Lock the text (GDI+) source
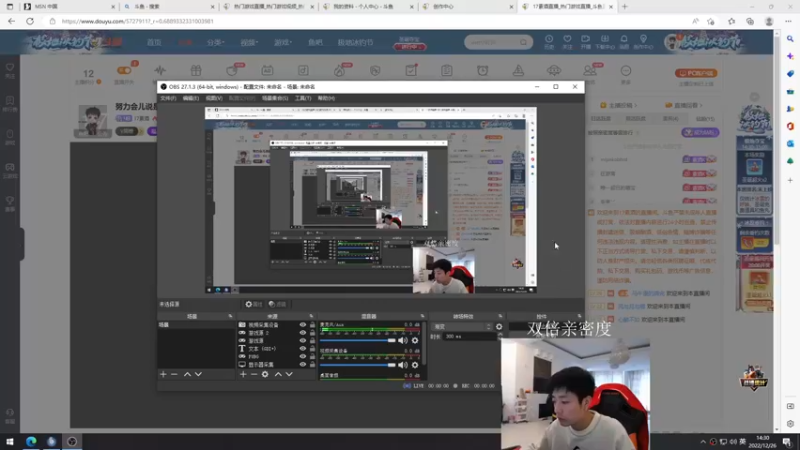 pyautogui.click(x=312, y=348)
